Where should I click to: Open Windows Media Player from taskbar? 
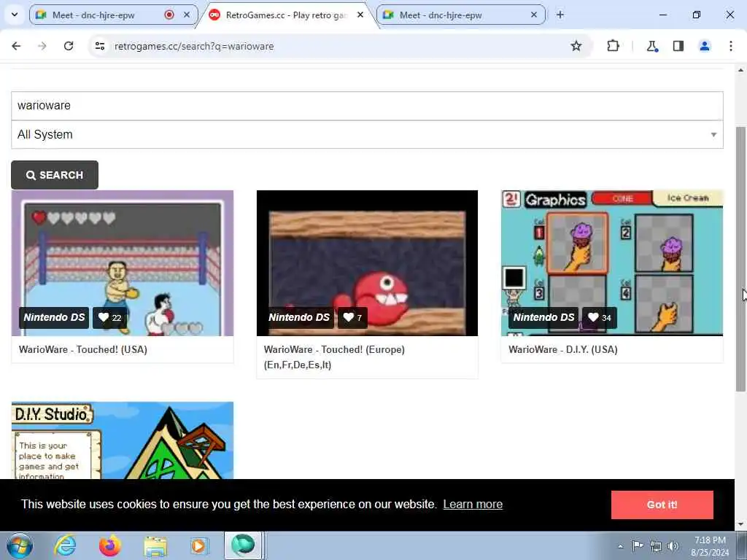(x=198, y=545)
